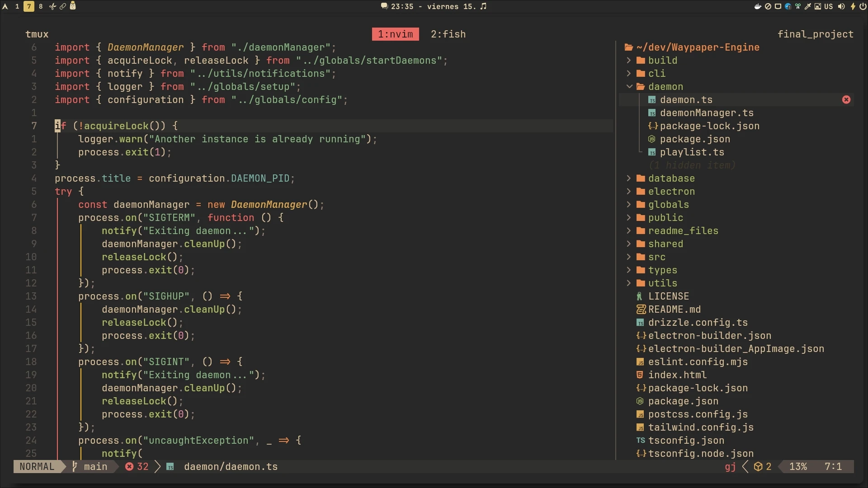Expand the database folder chevron
Image resolution: width=868 pixels, height=488 pixels.
click(629, 178)
